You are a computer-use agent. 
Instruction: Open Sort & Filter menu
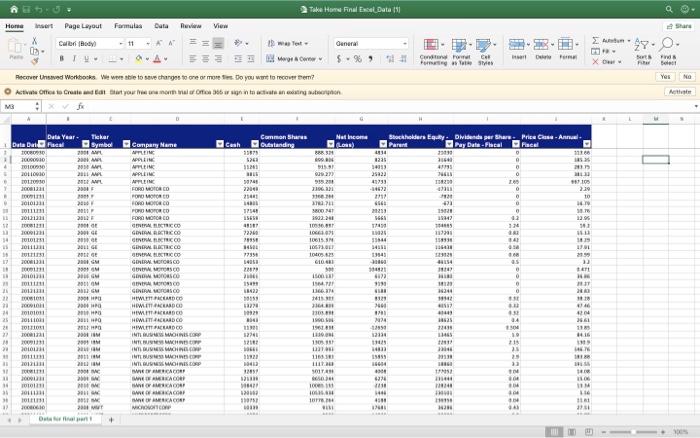pyautogui.click(x=644, y=52)
